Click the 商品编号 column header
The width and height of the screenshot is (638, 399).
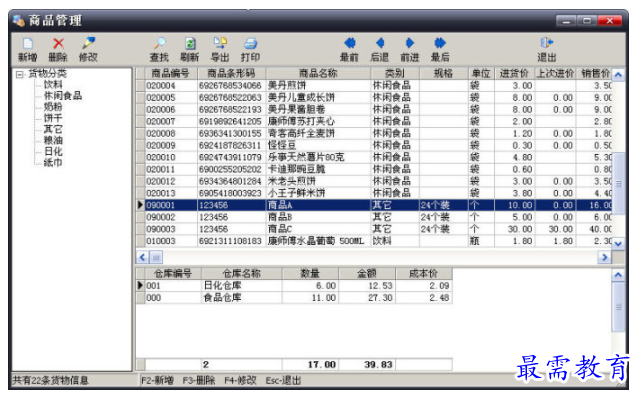coord(171,74)
